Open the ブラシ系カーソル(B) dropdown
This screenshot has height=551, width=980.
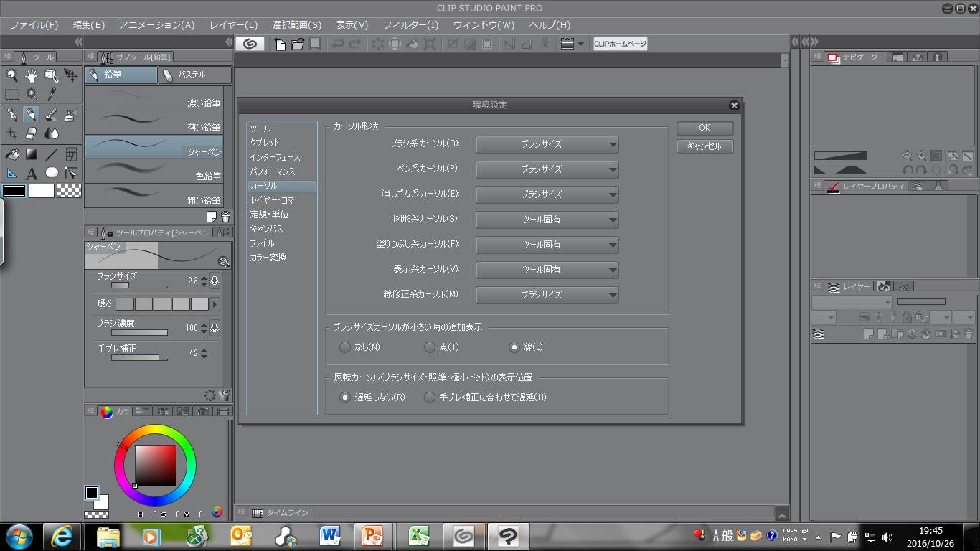547,144
